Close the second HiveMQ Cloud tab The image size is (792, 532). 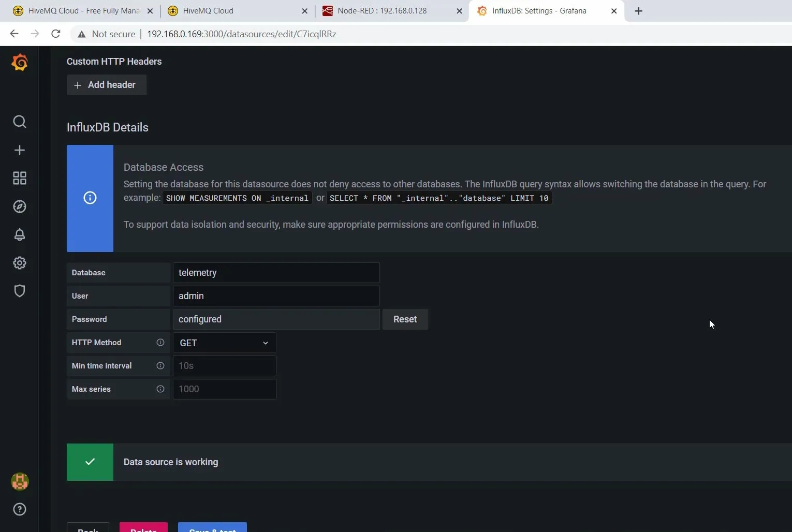click(x=304, y=11)
